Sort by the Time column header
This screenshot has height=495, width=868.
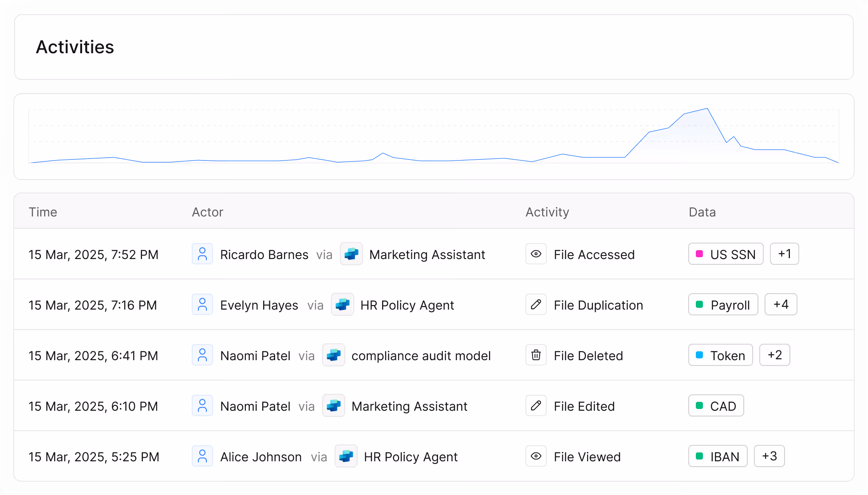pyautogui.click(x=43, y=212)
